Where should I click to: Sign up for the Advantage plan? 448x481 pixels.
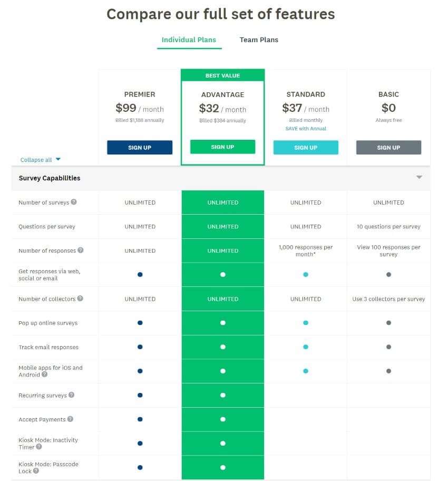click(x=222, y=147)
